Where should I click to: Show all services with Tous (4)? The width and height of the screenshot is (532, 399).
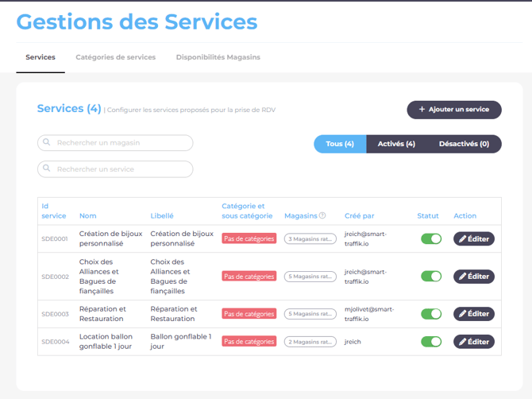click(340, 144)
